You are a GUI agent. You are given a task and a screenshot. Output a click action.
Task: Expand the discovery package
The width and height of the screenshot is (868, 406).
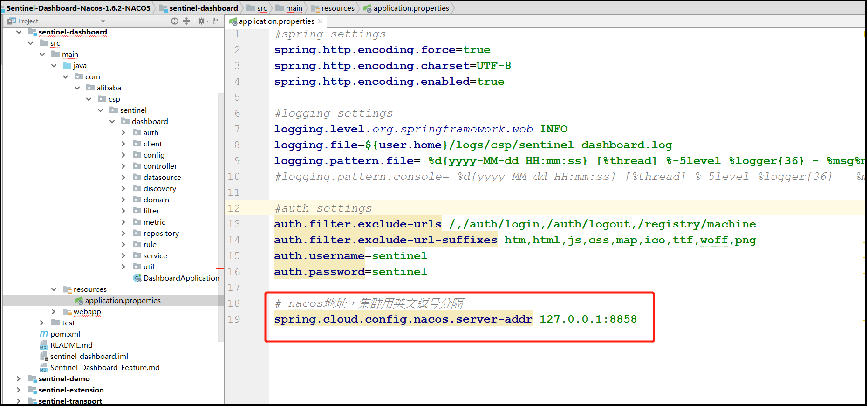click(123, 189)
